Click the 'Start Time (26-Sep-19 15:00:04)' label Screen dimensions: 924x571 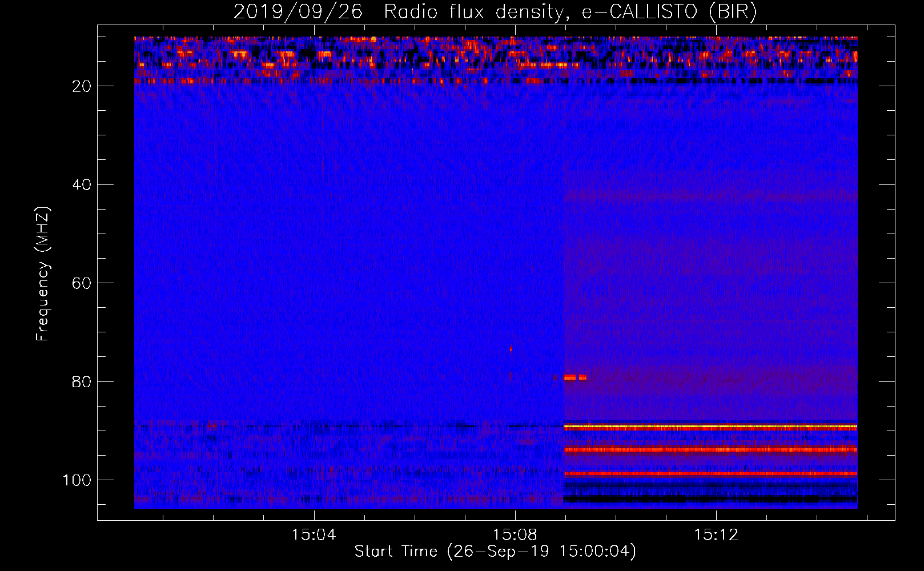(x=495, y=552)
